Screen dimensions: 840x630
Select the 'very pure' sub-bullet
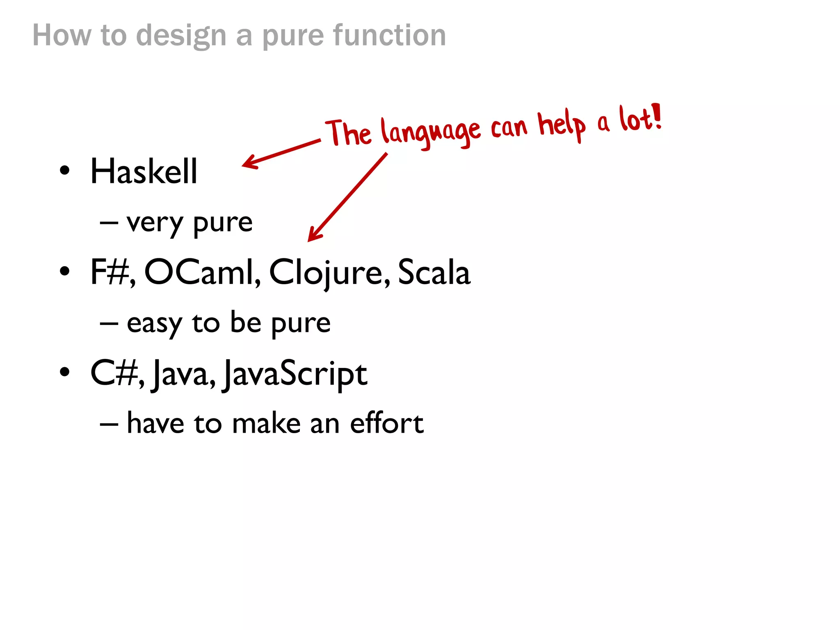(x=189, y=223)
